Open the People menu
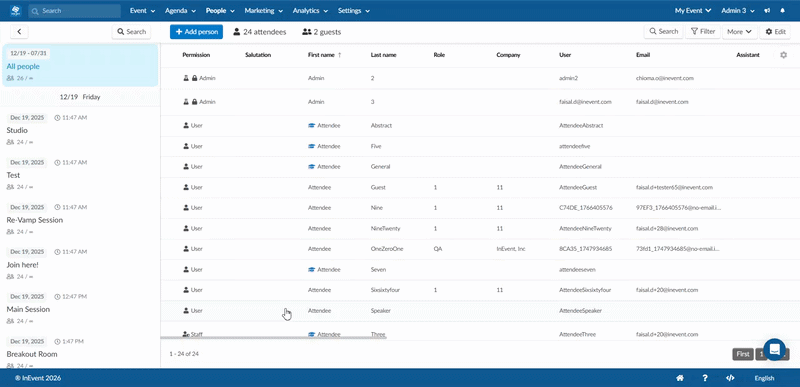Image resolution: width=800 pixels, height=387 pixels. (220, 11)
